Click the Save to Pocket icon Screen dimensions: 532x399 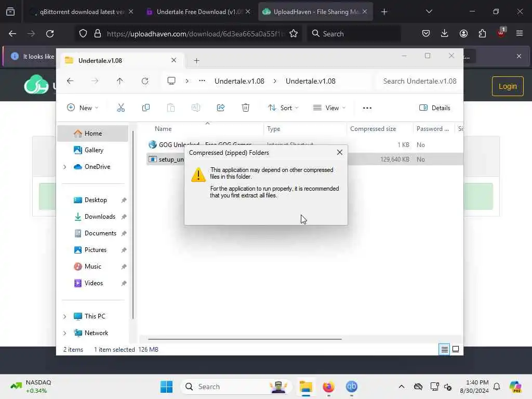[x=426, y=33]
